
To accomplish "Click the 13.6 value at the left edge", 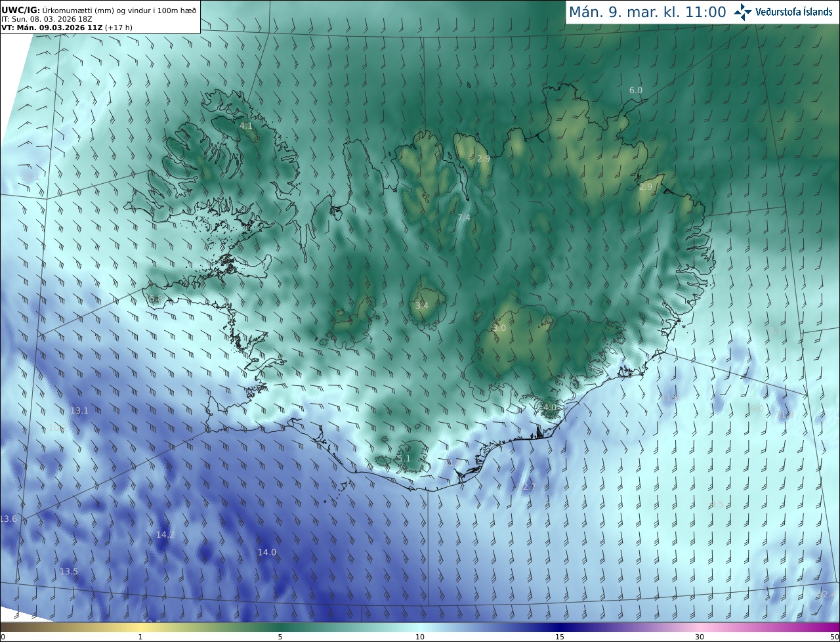I will [9, 519].
